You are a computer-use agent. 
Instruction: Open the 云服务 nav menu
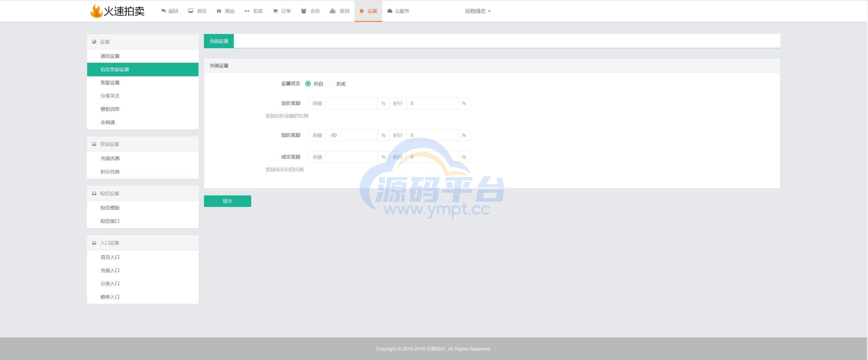pos(398,11)
